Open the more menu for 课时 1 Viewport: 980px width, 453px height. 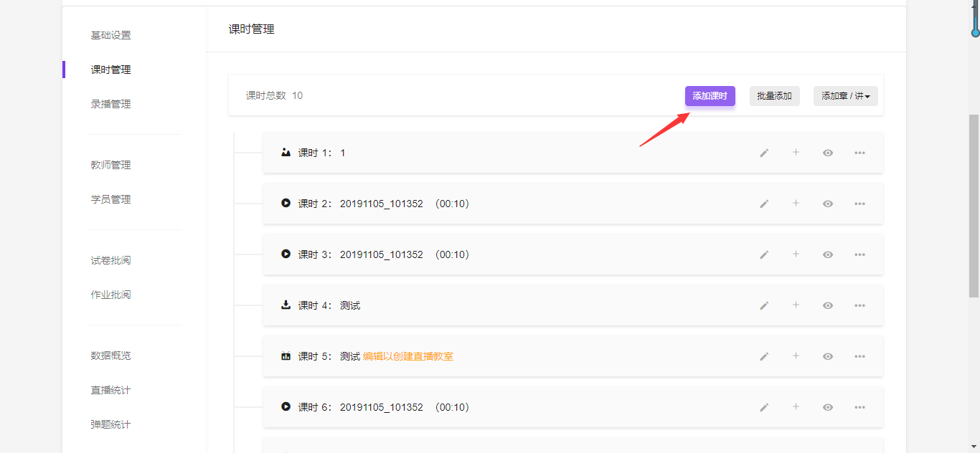[x=859, y=153]
